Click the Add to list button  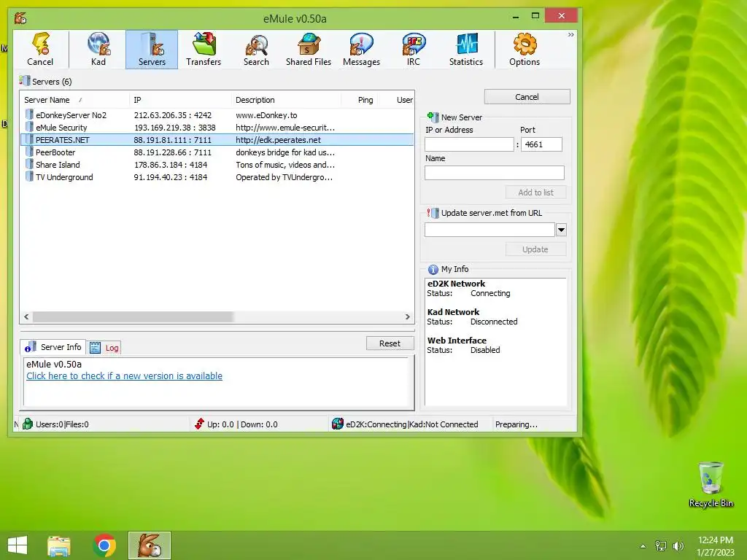click(535, 192)
